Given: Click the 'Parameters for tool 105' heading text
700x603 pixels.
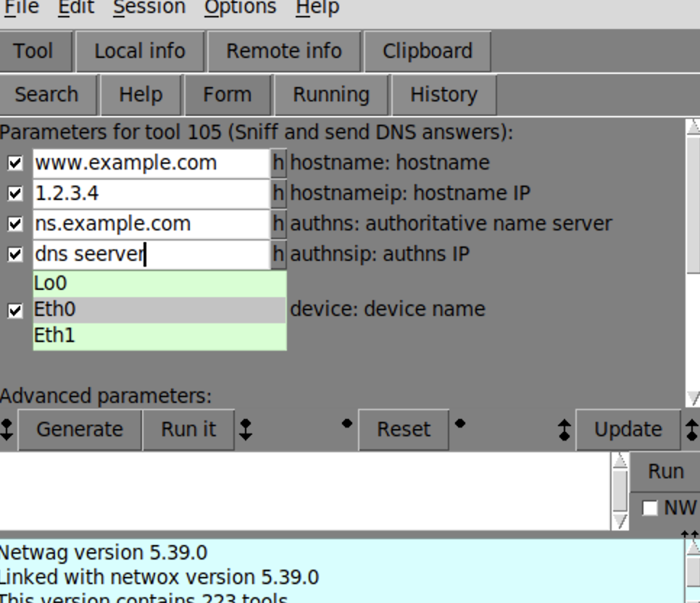Looking at the screenshot, I should (x=257, y=133).
